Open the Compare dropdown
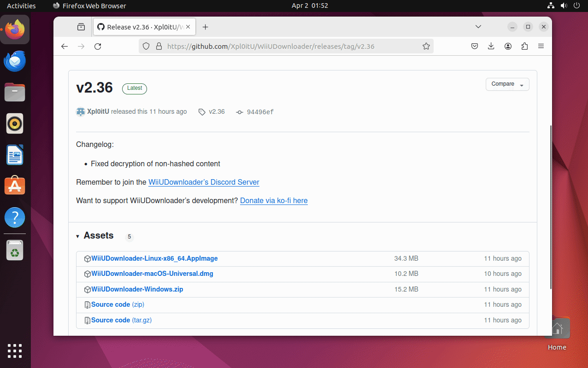 [507, 84]
